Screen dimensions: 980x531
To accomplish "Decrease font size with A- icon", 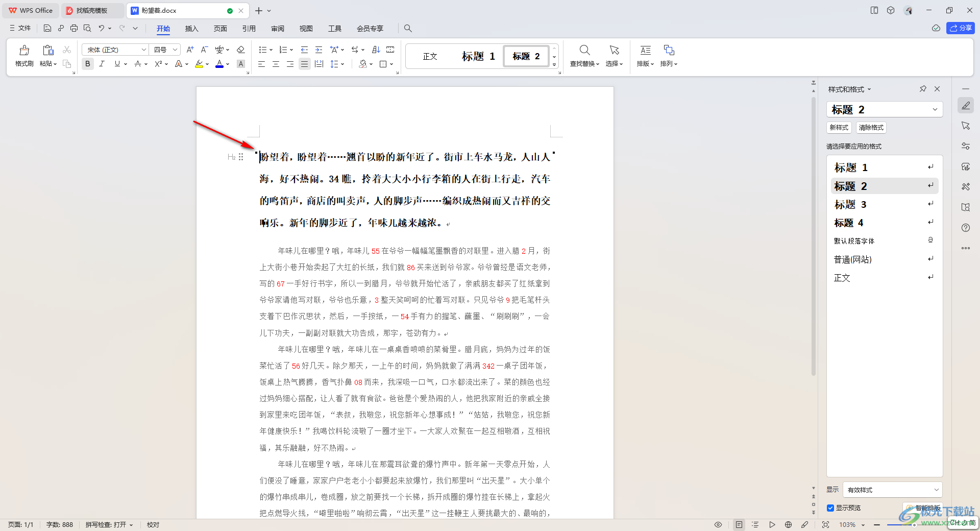I will (204, 50).
